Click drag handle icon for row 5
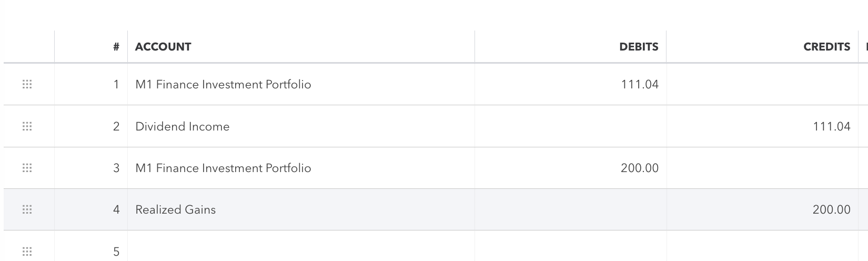 27,251
